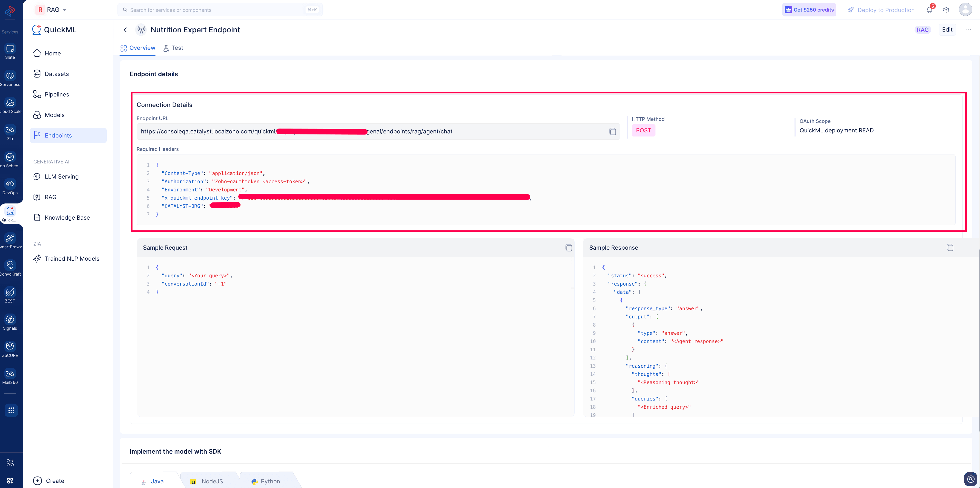This screenshot has height=488, width=980.
Task: Open the ZeCURE service
Action: click(x=10, y=349)
